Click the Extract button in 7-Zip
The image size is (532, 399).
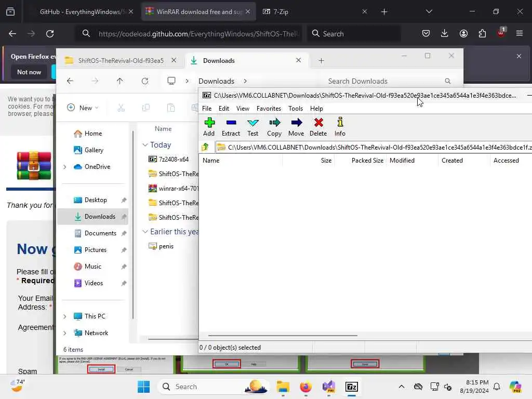point(231,127)
